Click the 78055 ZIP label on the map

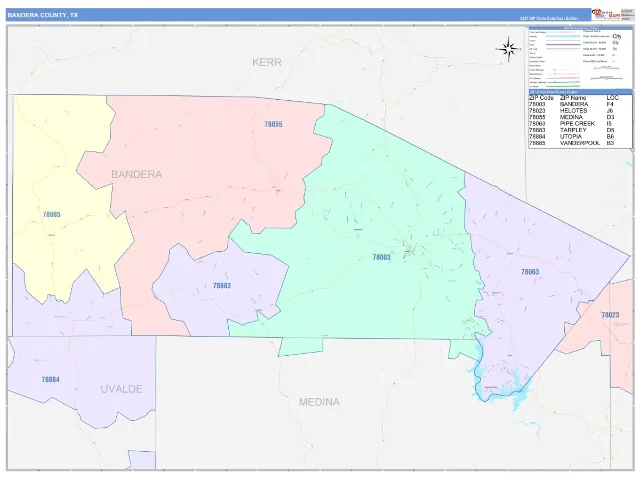pos(273,124)
